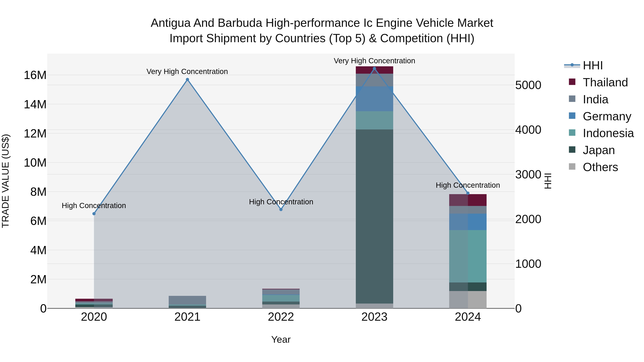The height and width of the screenshot is (362, 644).
Task: Click the 2022 x-axis tick label
Action: 281,317
